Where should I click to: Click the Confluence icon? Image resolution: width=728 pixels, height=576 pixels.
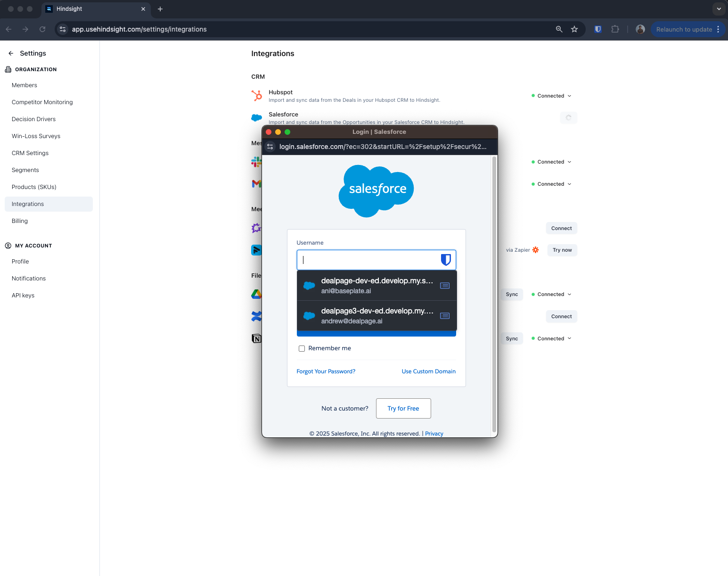coord(256,316)
